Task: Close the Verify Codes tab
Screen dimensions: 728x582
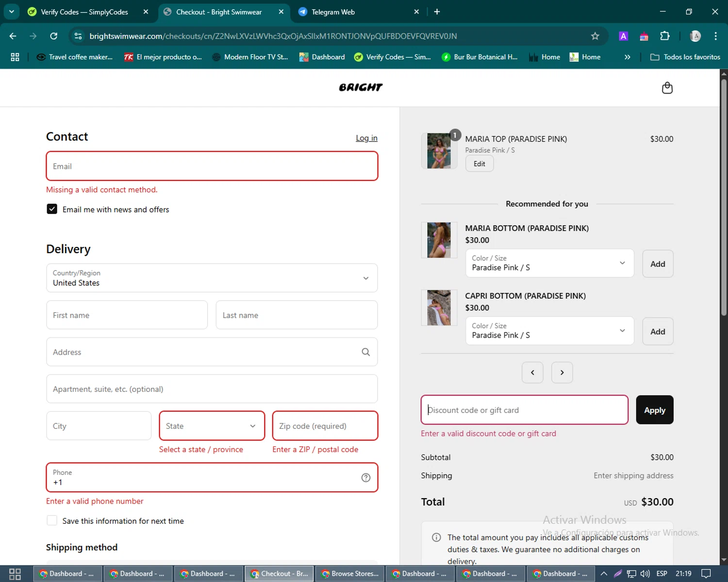Action: [x=146, y=12]
